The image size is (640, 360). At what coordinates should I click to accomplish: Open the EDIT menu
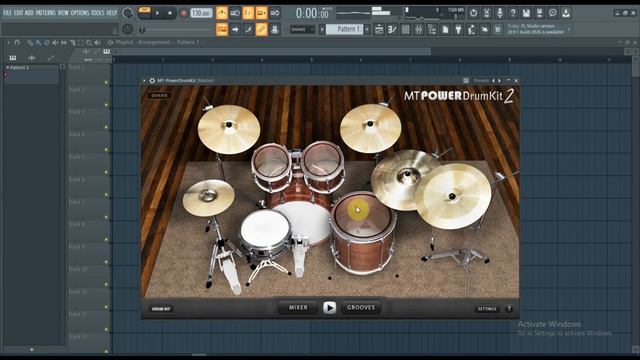click(x=18, y=13)
